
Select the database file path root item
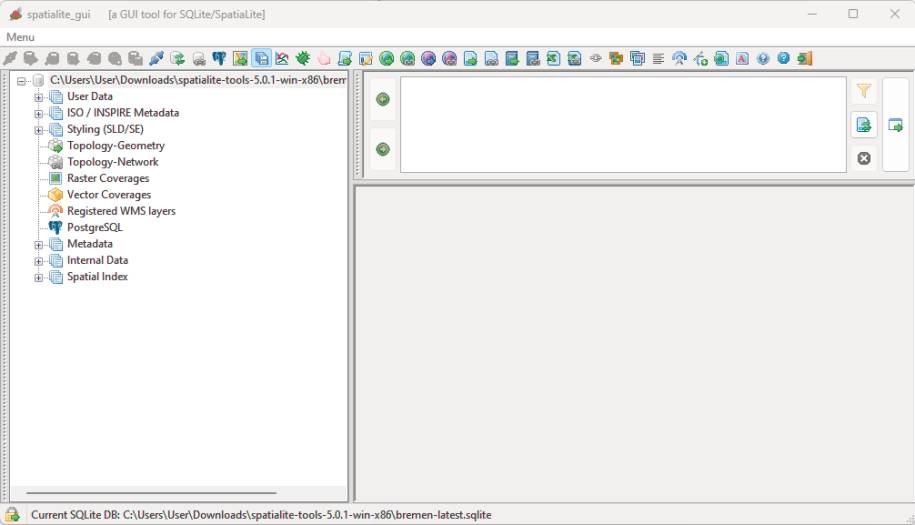tap(198, 80)
